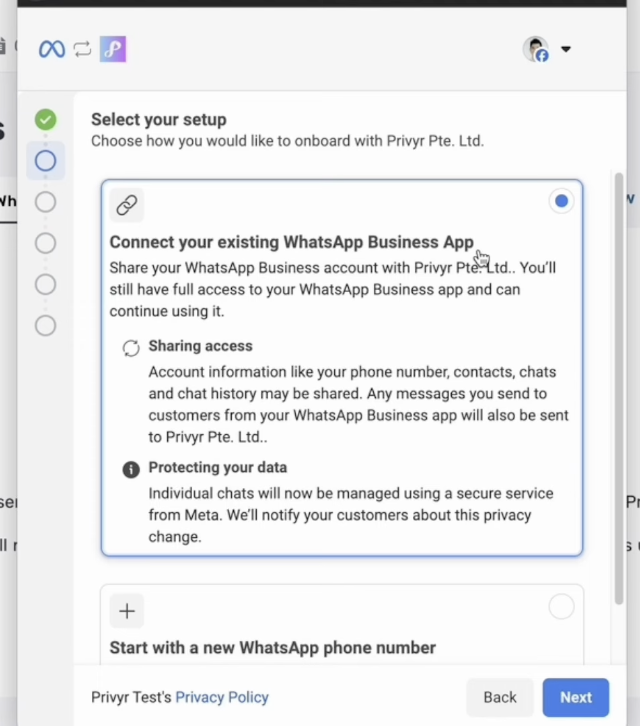Screen dimensions: 640x726
Task: Open the Facebook profile avatar
Action: (x=536, y=49)
